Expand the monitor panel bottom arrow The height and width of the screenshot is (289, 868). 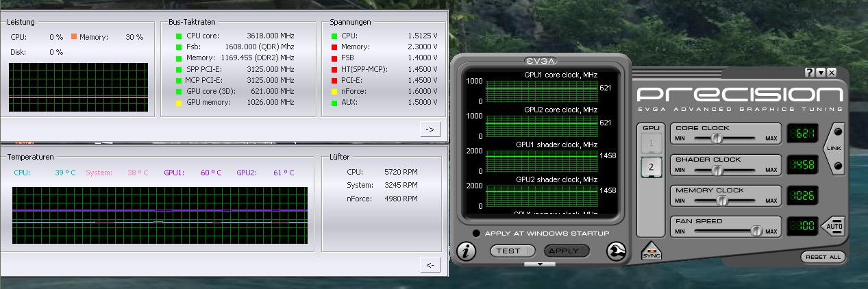pos(540,264)
